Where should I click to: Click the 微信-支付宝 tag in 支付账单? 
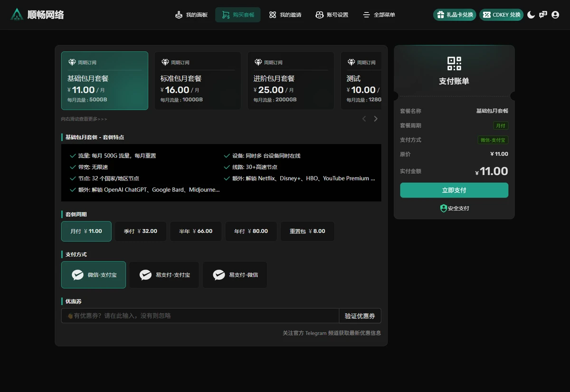(493, 140)
